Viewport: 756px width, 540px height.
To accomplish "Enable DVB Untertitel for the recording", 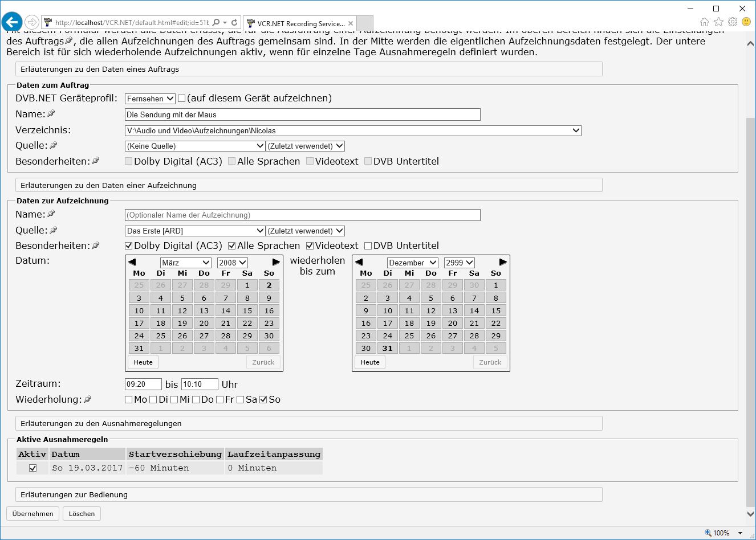I will (368, 246).
